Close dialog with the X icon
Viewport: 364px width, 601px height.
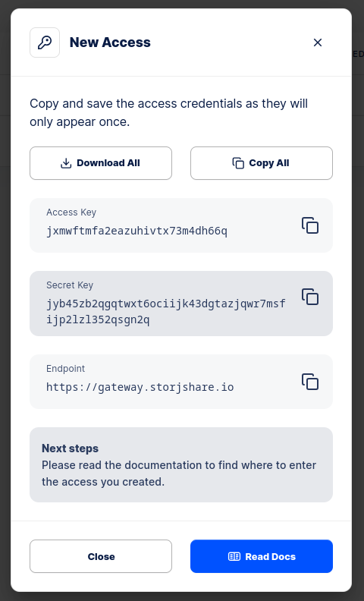pyautogui.click(x=318, y=42)
